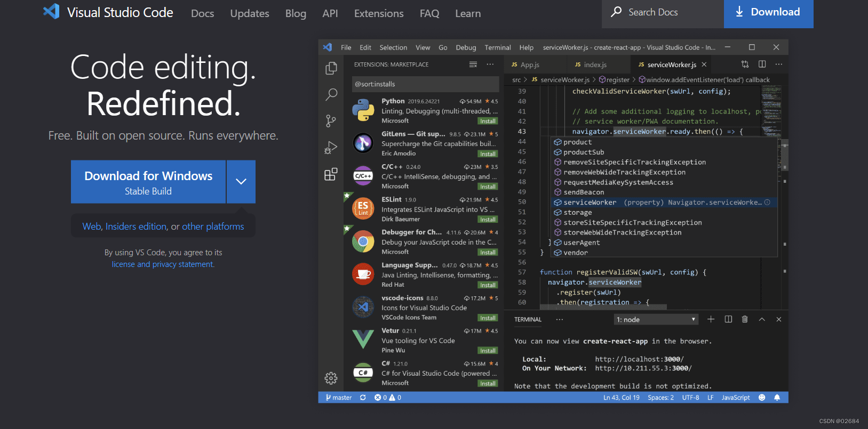Click the feedback smiley in status bar

(762, 398)
